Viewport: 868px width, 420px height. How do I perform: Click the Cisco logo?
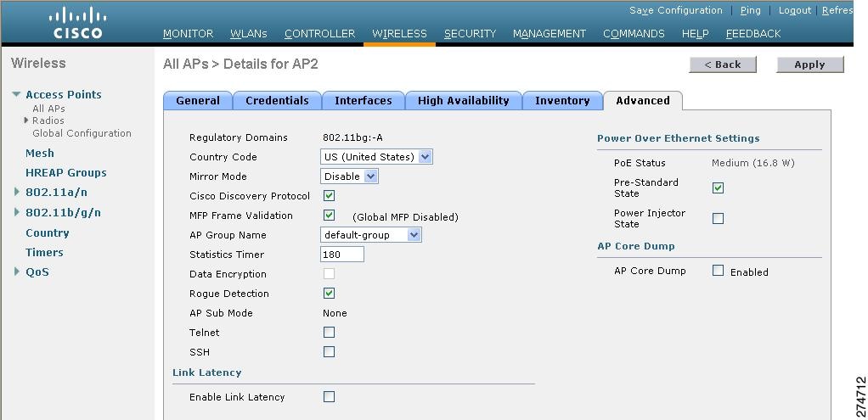click(x=77, y=23)
